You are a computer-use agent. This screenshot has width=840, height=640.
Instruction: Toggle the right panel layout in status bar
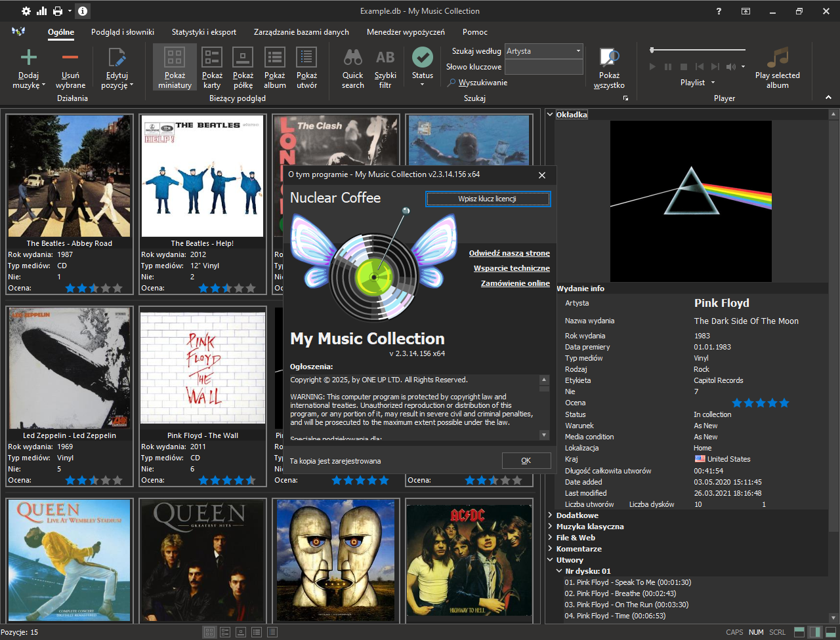(x=814, y=632)
